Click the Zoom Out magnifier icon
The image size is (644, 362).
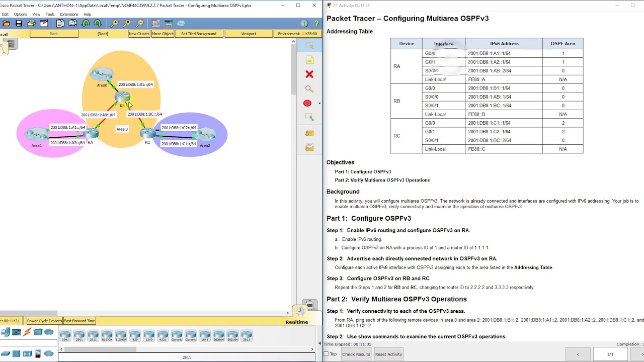point(140,24)
